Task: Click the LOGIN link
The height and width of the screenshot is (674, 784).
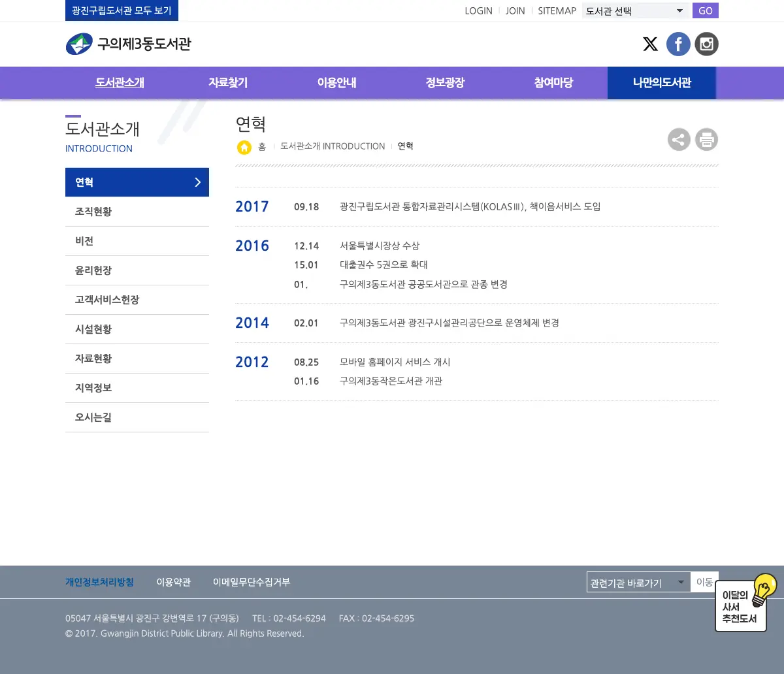Action: click(x=478, y=10)
